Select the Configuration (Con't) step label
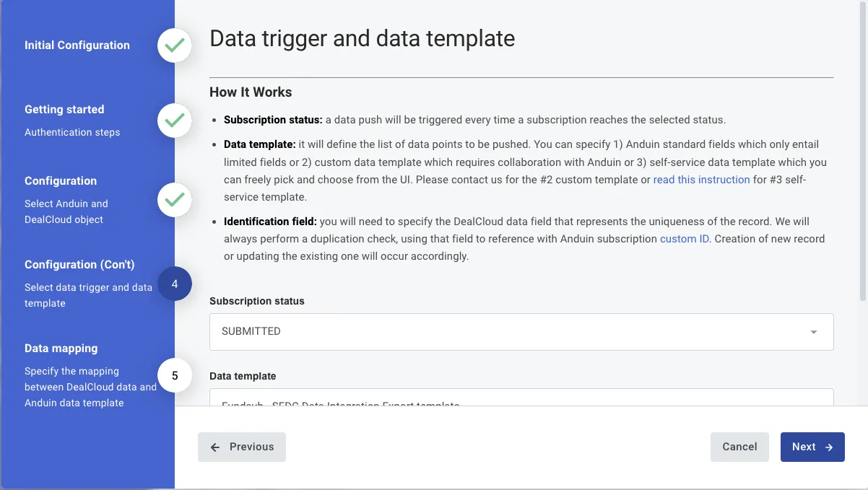Viewport: 868px width, 490px height. click(x=79, y=265)
